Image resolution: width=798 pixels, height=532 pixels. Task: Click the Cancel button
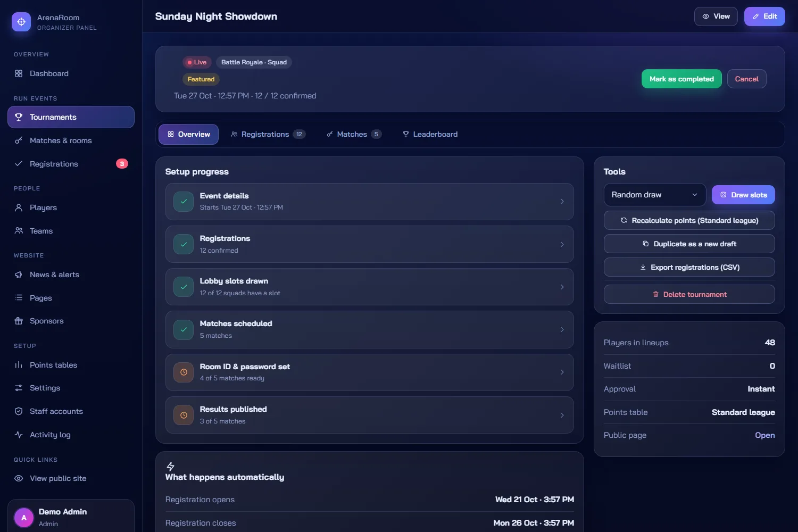[x=746, y=79]
